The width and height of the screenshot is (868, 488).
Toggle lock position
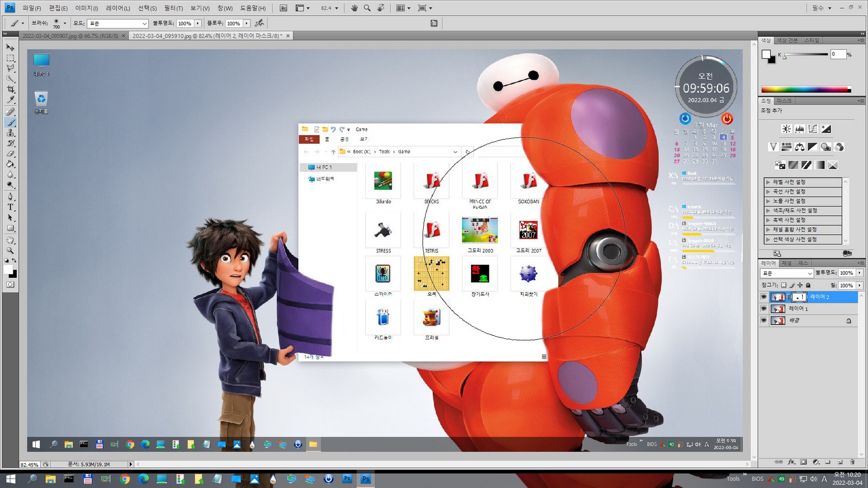[800, 285]
